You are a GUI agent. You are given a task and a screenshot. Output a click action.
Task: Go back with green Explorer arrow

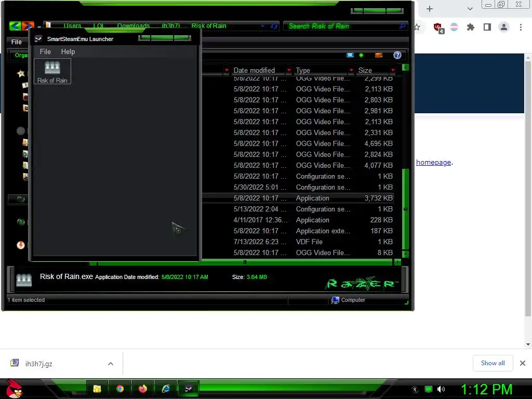pyautogui.click(x=15, y=26)
